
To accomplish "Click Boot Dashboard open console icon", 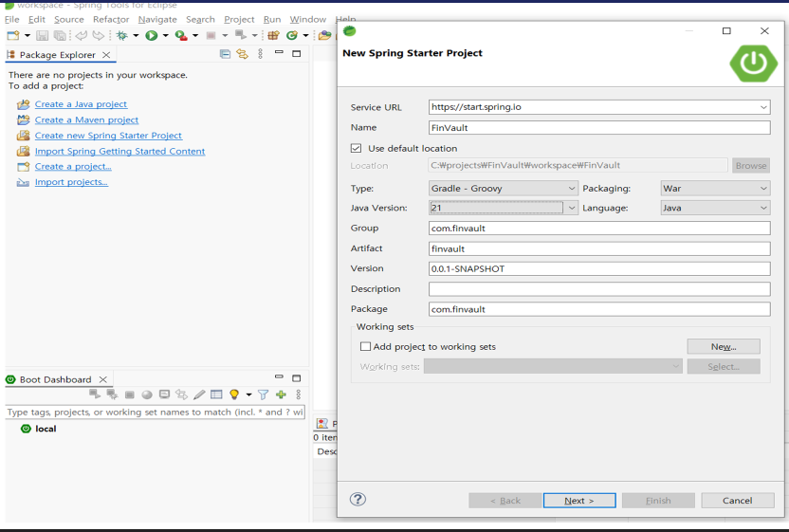I will pyautogui.click(x=165, y=394).
